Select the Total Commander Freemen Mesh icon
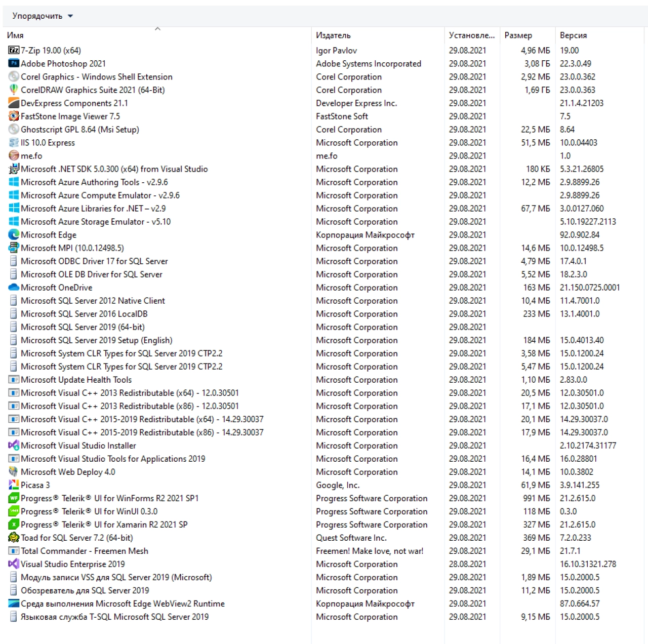 14,550
